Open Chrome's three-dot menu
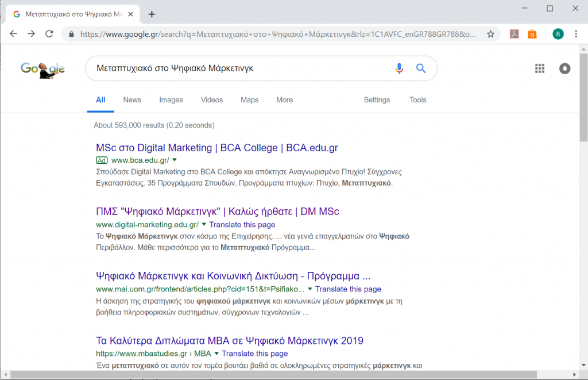The image size is (588, 380). 576,34
